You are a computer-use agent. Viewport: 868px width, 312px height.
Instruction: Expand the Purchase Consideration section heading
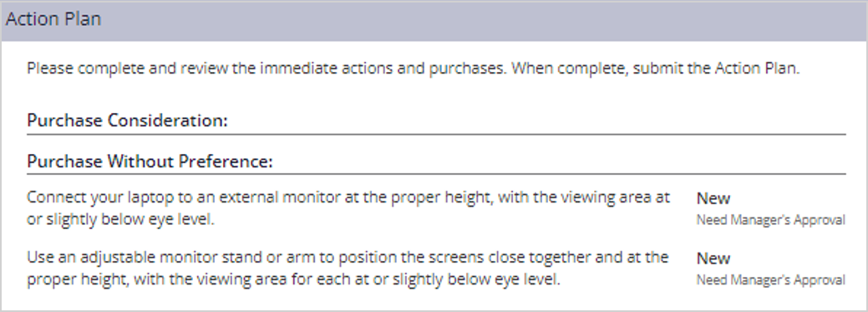(127, 120)
